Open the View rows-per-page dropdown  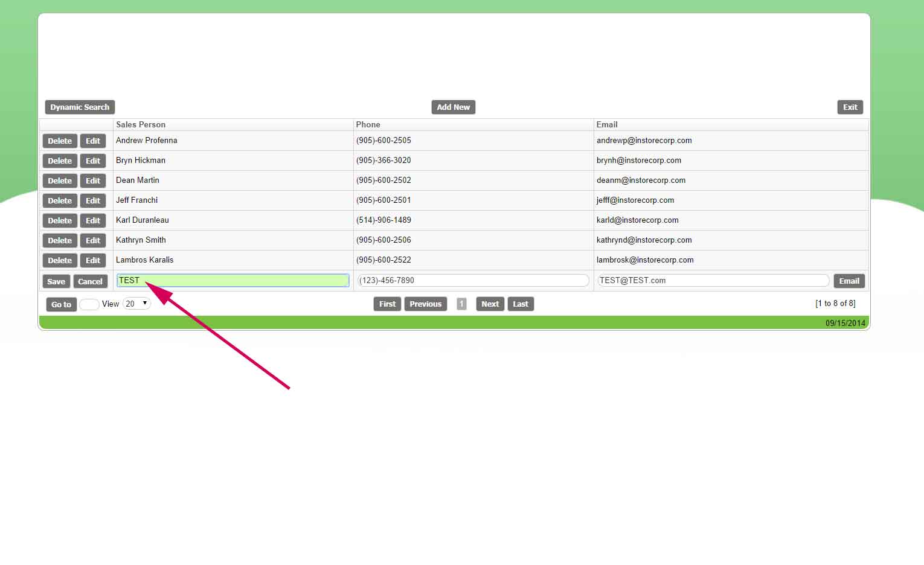click(136, 304)
